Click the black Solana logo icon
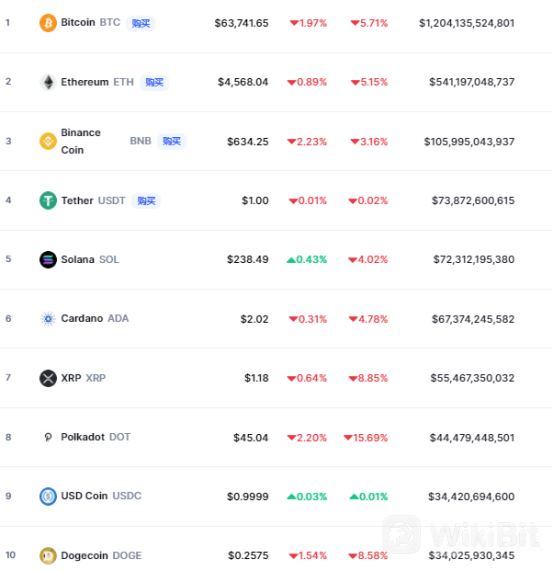The height and width of the screenshot is (571, 554). 48,260
